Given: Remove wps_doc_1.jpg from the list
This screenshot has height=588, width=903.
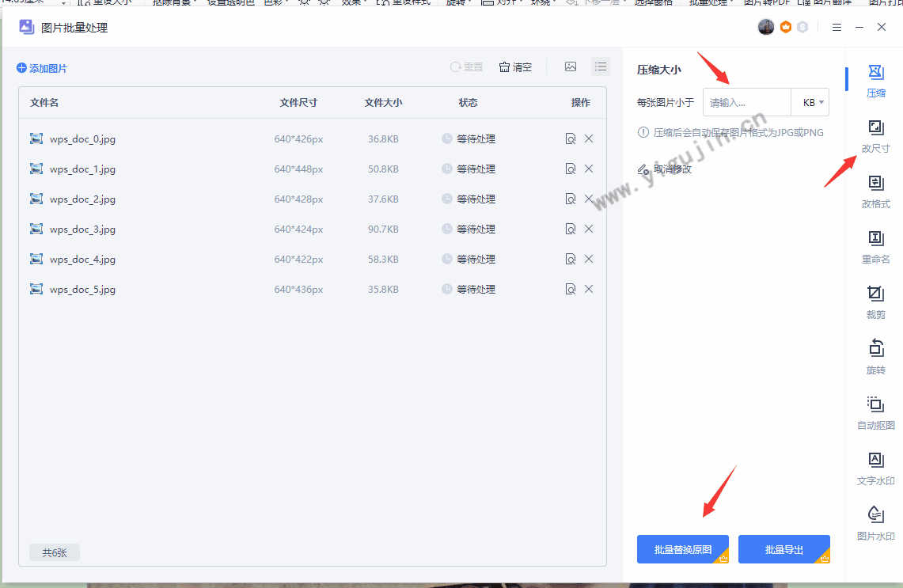Looking at the screenshot, I should pos(589,169).
